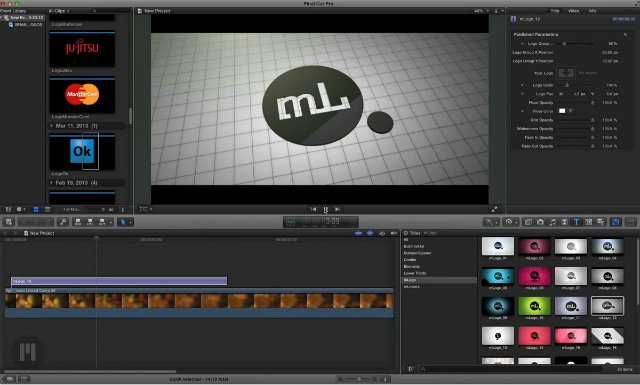Toggle list view in Event Browser
The width and height of the screenshot is (640, 385).
(47, 209)
